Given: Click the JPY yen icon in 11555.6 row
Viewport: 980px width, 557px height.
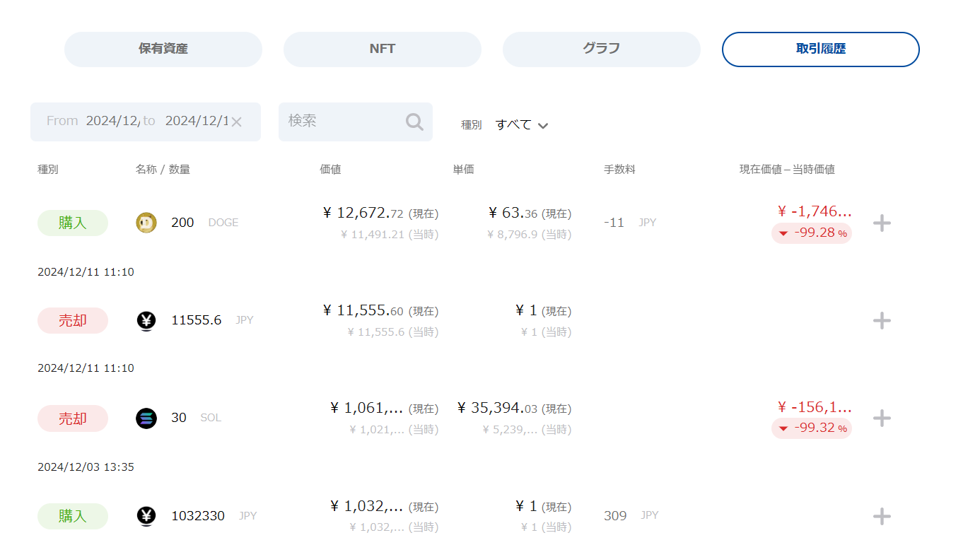Looking at the screenshot, I should click(x=146, y=321).
